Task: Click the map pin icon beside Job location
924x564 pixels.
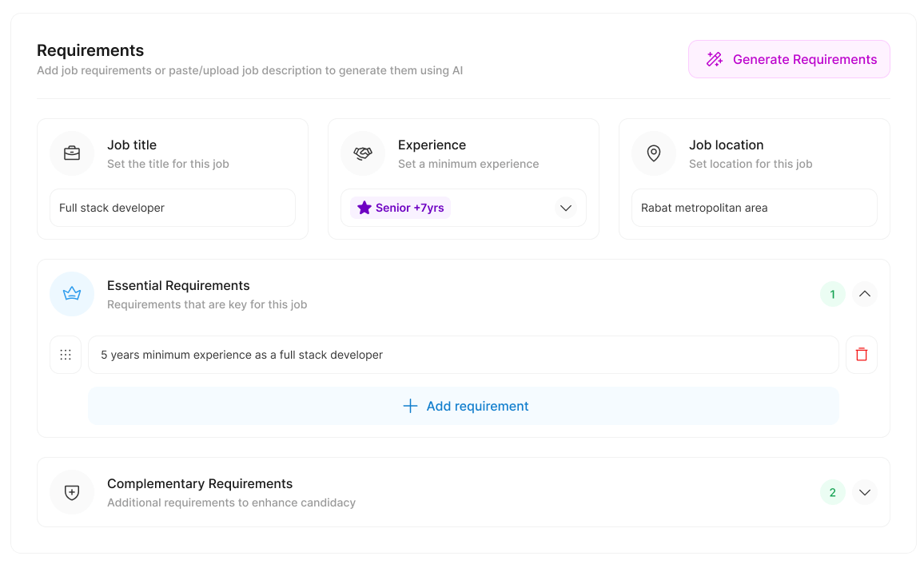Action: coord(654,153)
